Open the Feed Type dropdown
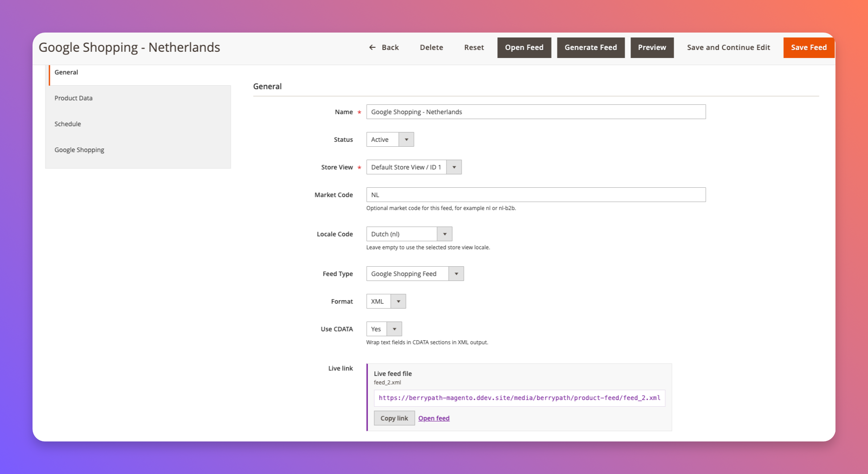The image size is (868, 474). [x=415, y=274]
